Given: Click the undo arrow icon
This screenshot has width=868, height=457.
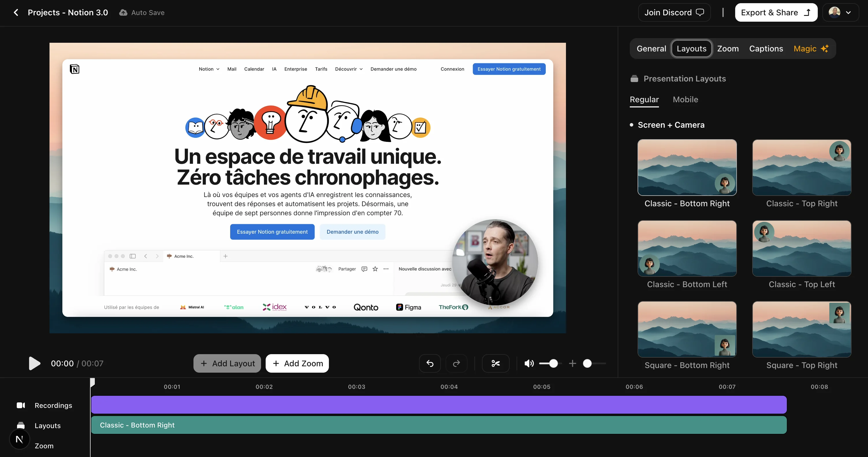Looking at the screenshot, I should pos(429,363).
